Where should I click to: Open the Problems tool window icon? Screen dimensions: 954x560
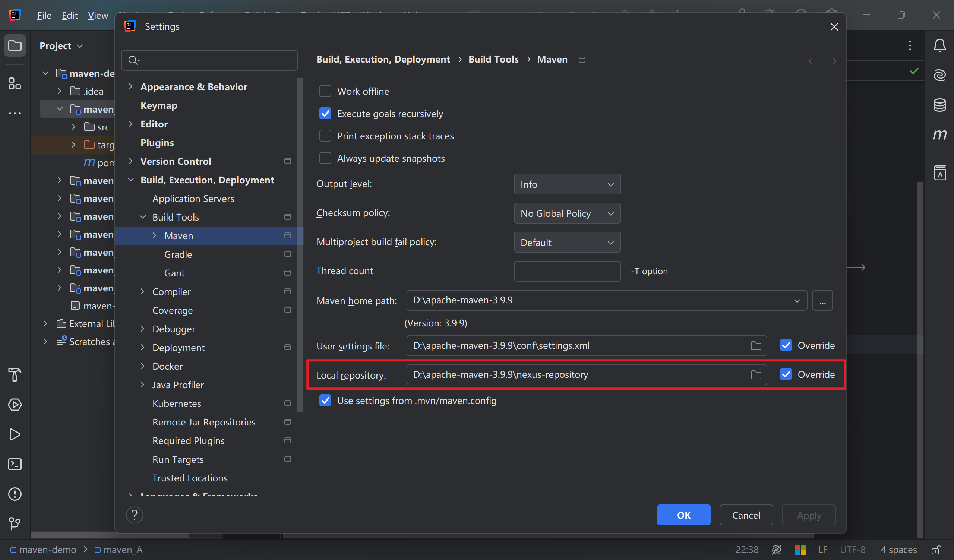pos(15,494)
